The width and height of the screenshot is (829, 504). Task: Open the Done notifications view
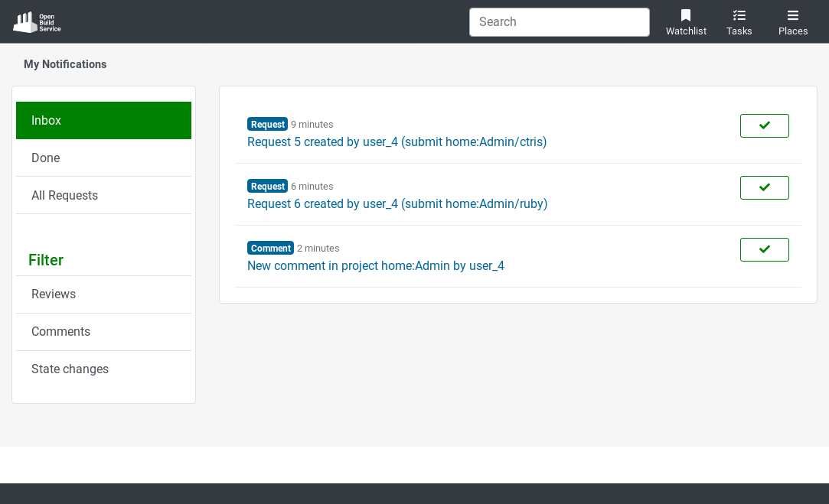45,158
